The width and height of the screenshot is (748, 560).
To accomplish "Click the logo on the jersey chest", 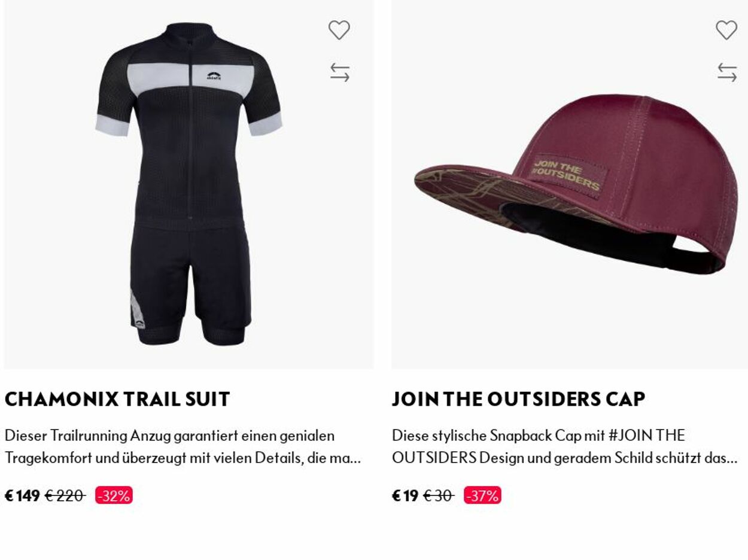I will point(214,77).
